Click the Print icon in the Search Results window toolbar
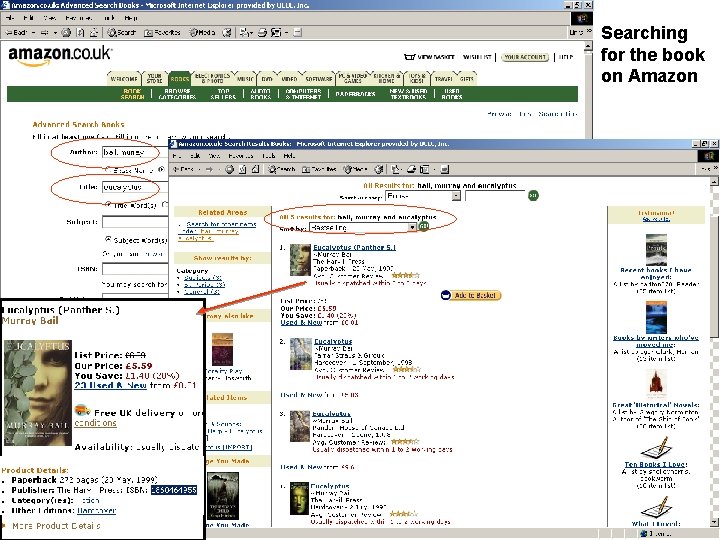The width and height of the screenshot is (720, 540). click(x=411, y=169)
